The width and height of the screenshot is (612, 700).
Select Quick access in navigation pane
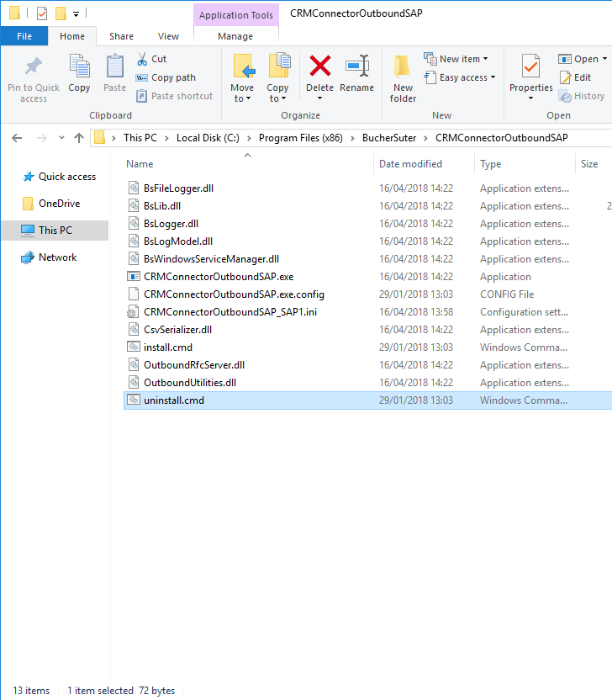[60, 177]
